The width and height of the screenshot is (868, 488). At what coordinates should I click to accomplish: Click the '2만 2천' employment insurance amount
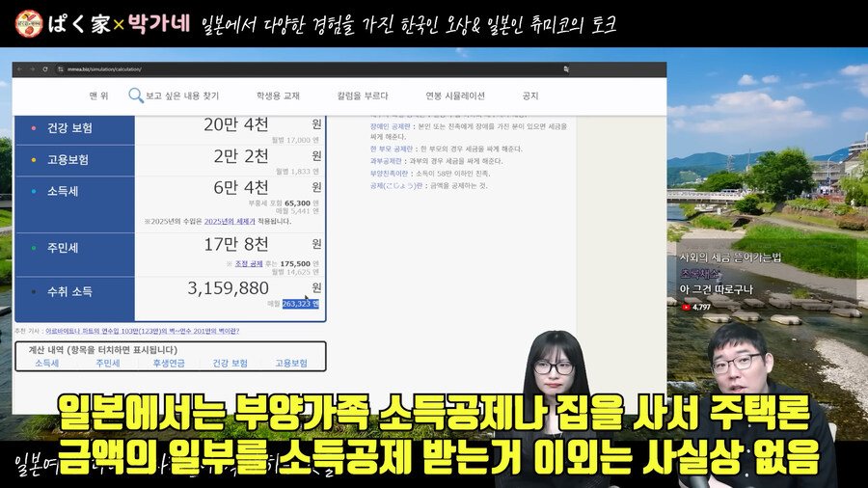241,156
